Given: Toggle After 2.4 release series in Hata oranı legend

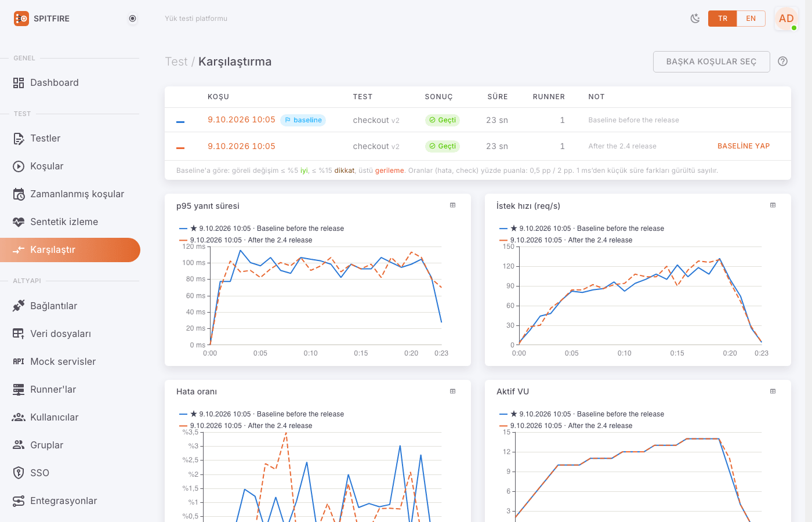Looking at the screenshot, I should click(246, 426).
